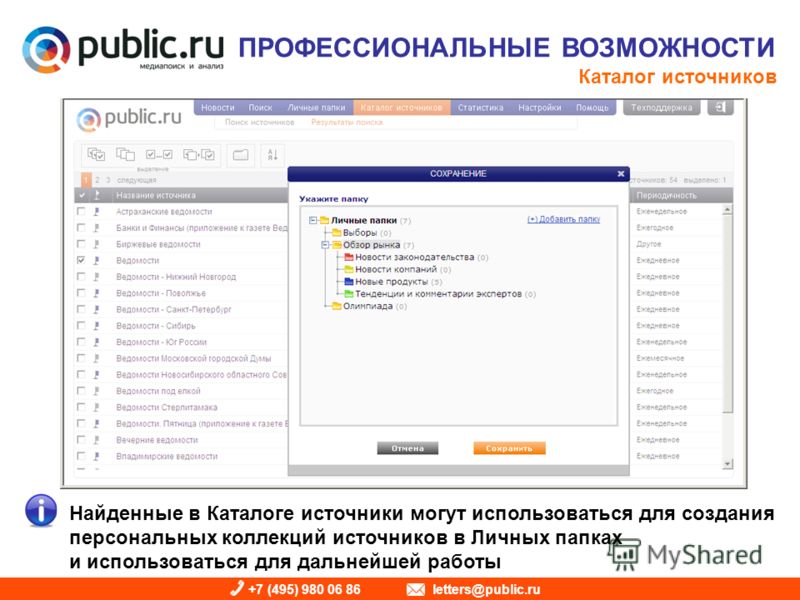Click the select-all-checked icon in the toolbar

click(x=96, y=154)
